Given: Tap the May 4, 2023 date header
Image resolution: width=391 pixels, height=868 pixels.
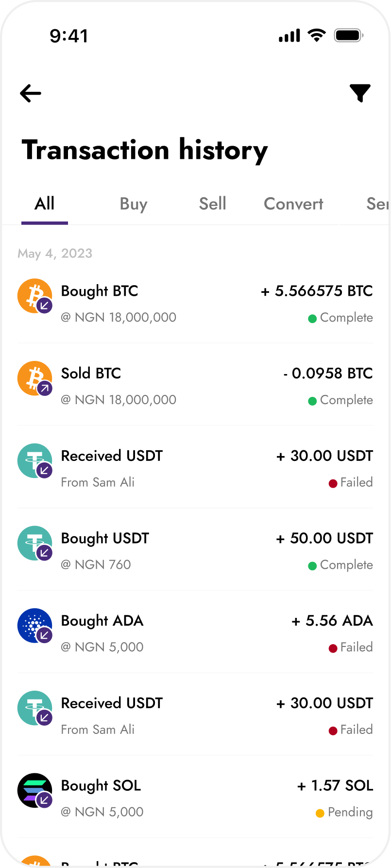Looking at the screenshot, I should pos(55,254).
